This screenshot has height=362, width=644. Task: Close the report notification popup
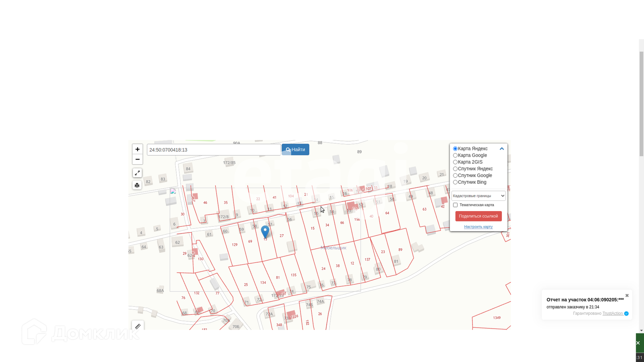coord(627,295)
